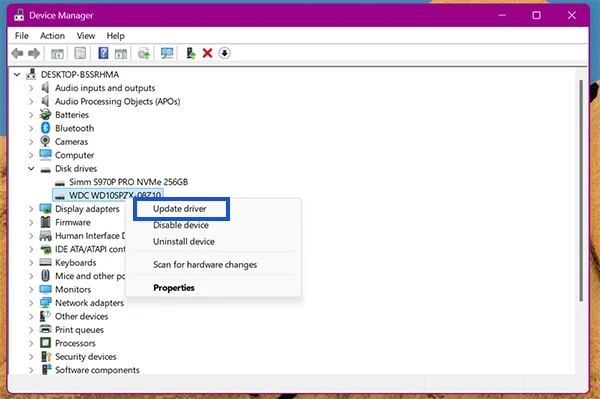Image resolution: width=600 pixels, height=399 pixels.
Task: Click the Device Manager title bar icon
Action: (x=19, y=15)
